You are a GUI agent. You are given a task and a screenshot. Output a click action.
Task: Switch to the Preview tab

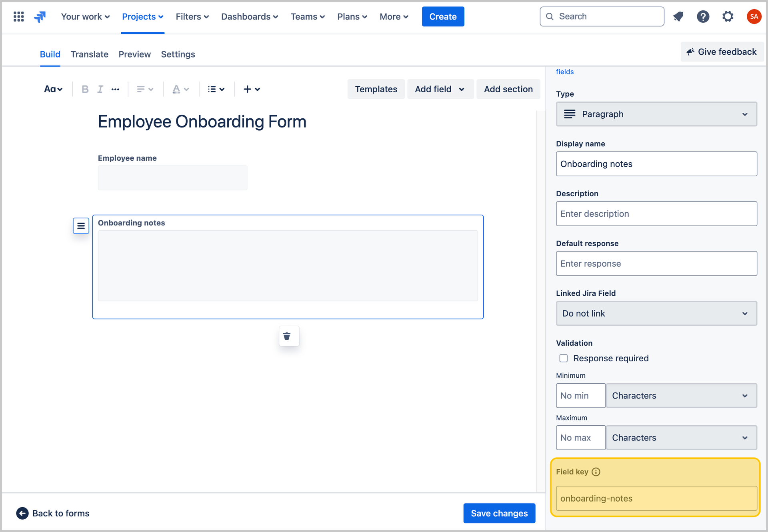pyautogui.click(x=134, y=54)
